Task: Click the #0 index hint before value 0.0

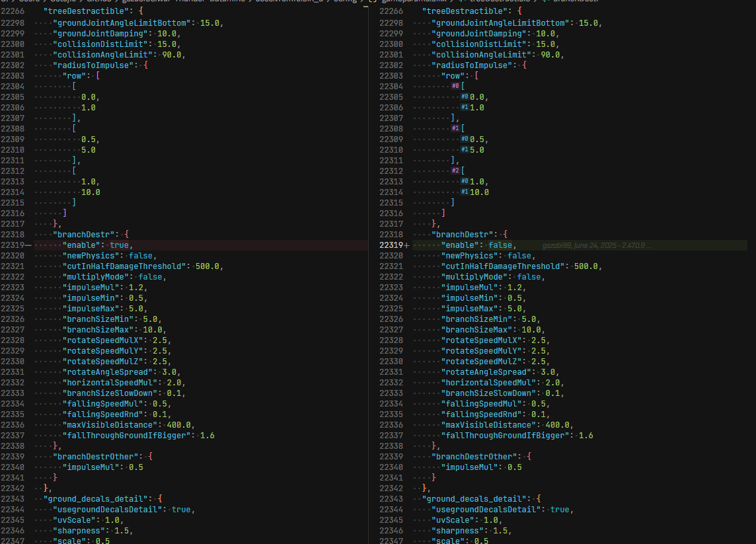Action: point(465,97)
